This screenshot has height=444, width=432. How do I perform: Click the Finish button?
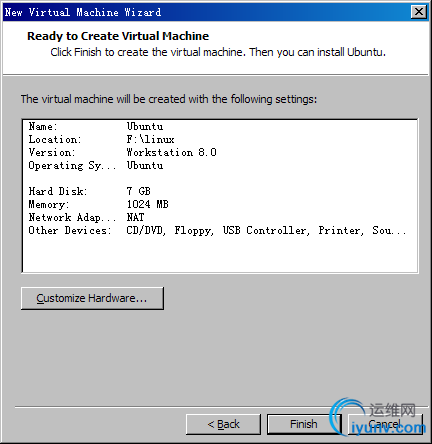[304, 424]
